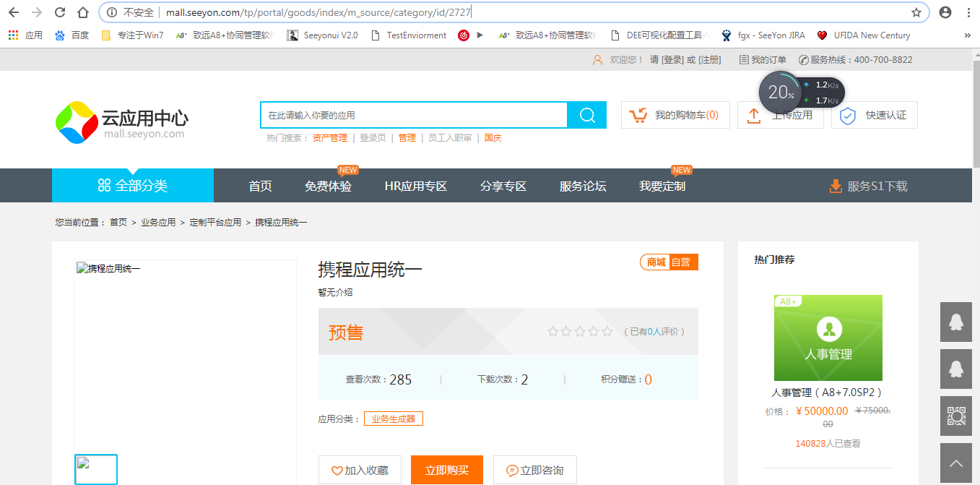Click the 上传应用 upload button
This screenshot has width=980, height=485.
780,115
